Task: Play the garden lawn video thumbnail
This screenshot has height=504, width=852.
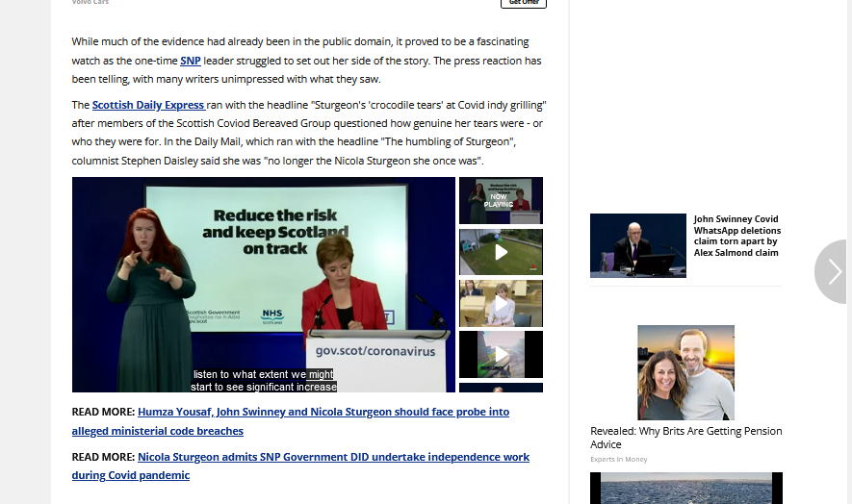Action: (x=501, y=252)
